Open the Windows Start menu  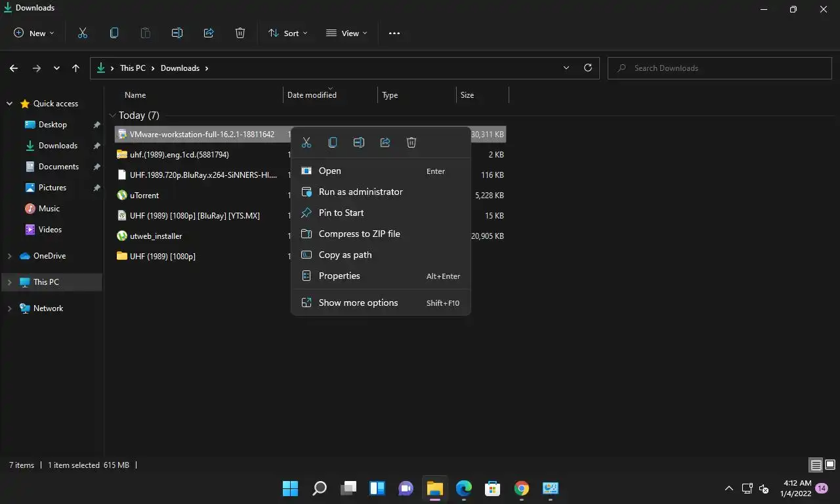pyautogui.click(x=290, y=488)
